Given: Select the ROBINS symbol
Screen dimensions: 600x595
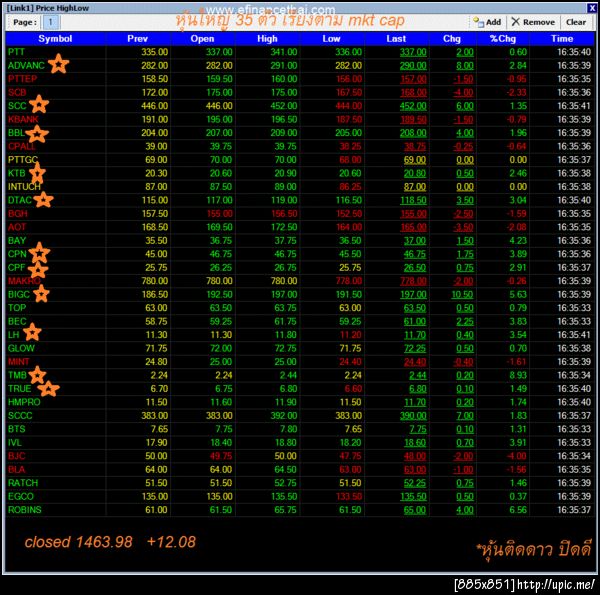Looking at the screenshot, I should tap(24, 510).
